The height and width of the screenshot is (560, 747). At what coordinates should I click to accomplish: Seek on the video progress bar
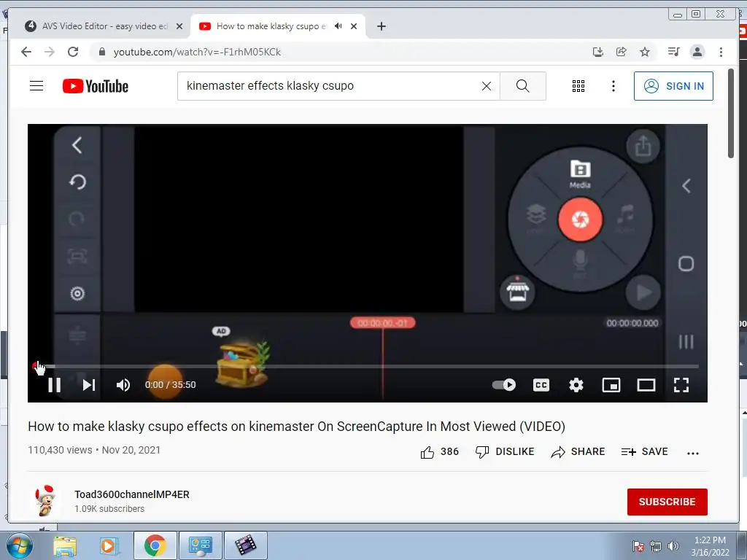click(x=367, y=366)
